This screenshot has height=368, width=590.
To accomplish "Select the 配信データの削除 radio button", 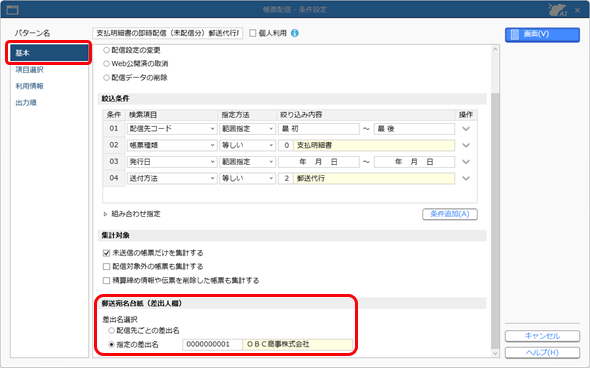I will coord(106,78).
